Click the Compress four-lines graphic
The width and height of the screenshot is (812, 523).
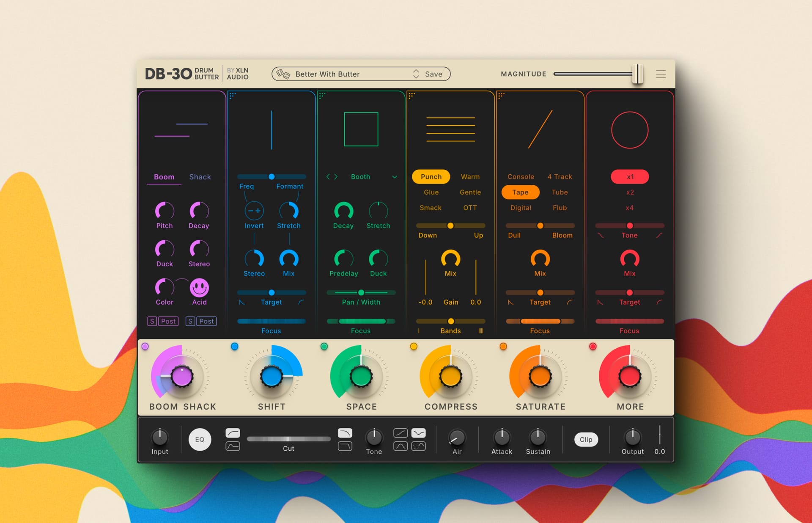(450, 129)
